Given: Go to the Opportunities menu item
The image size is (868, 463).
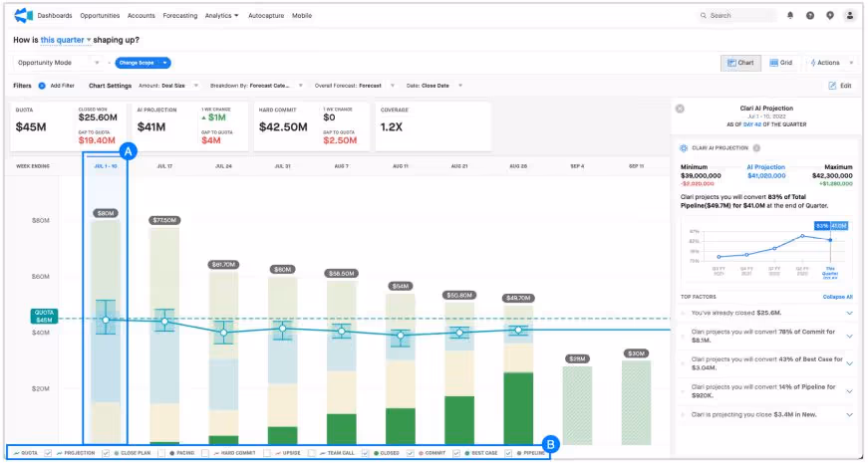Looking at the screenshot, I should tap(100, 16).
